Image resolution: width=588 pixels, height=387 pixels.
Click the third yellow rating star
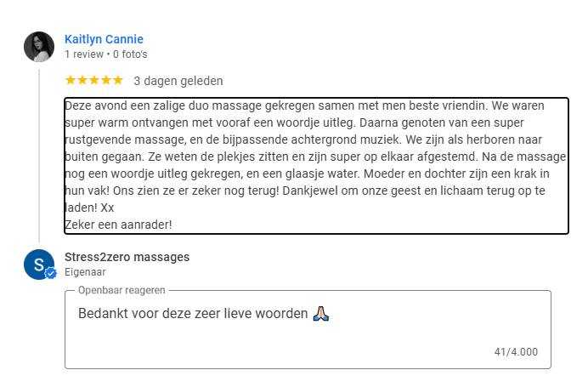coord(94,81)
